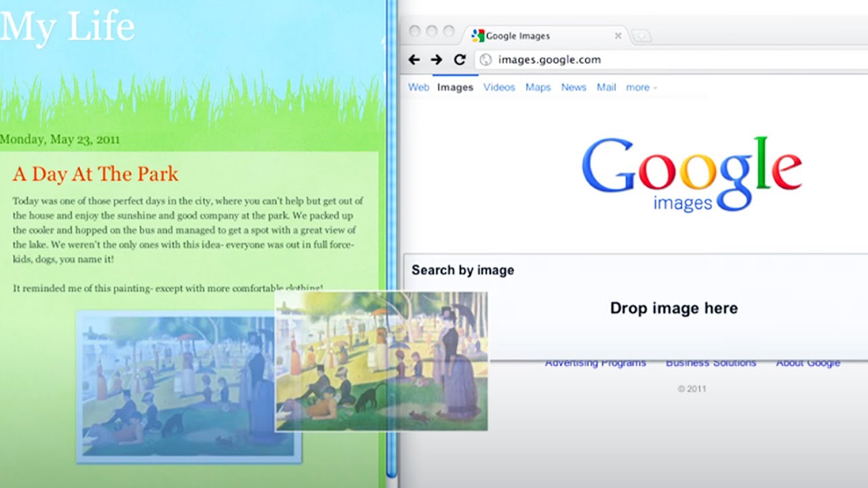
Task: Go back using the browser back arrow
Action: pos(414,60)
